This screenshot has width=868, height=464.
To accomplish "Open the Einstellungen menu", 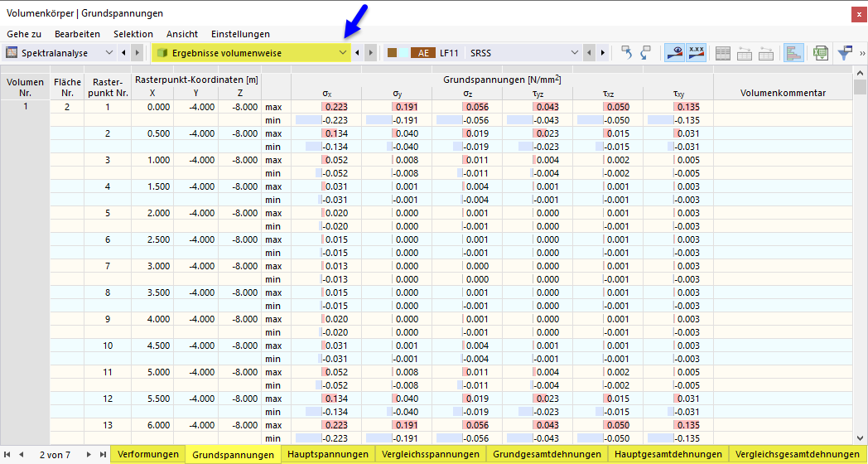I will pos(240,34).
